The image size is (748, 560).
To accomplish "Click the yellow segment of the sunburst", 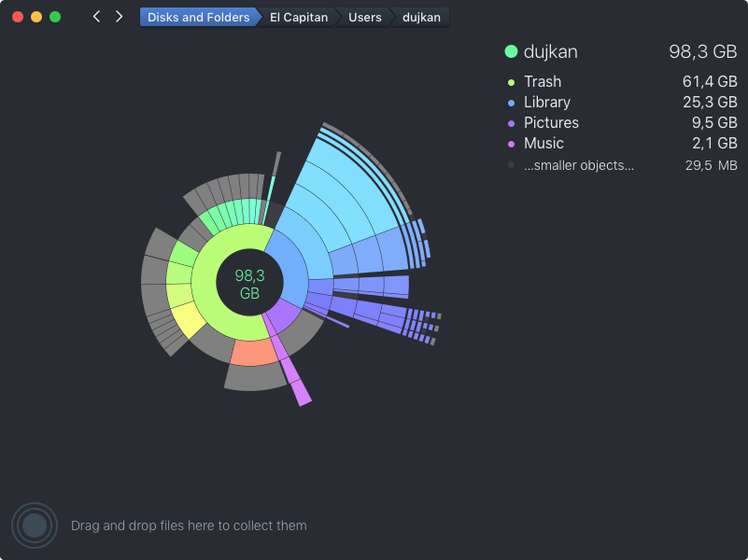I will point(188,320).
